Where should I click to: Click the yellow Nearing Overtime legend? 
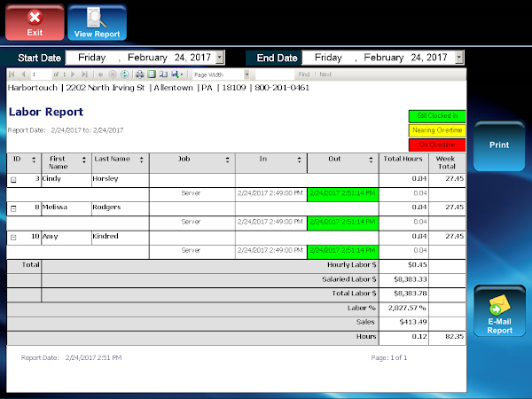[437, 130]
